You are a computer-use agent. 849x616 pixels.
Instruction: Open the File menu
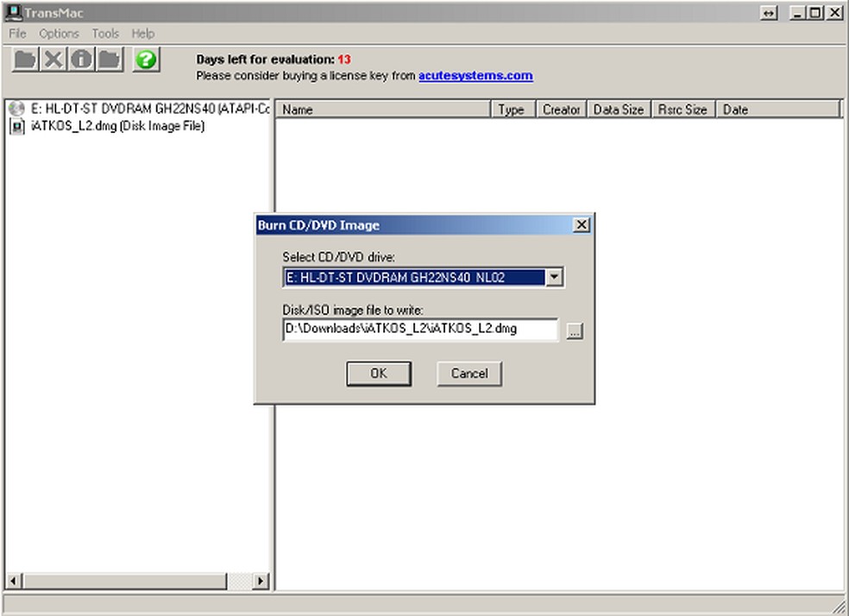(x=17, y=34)
